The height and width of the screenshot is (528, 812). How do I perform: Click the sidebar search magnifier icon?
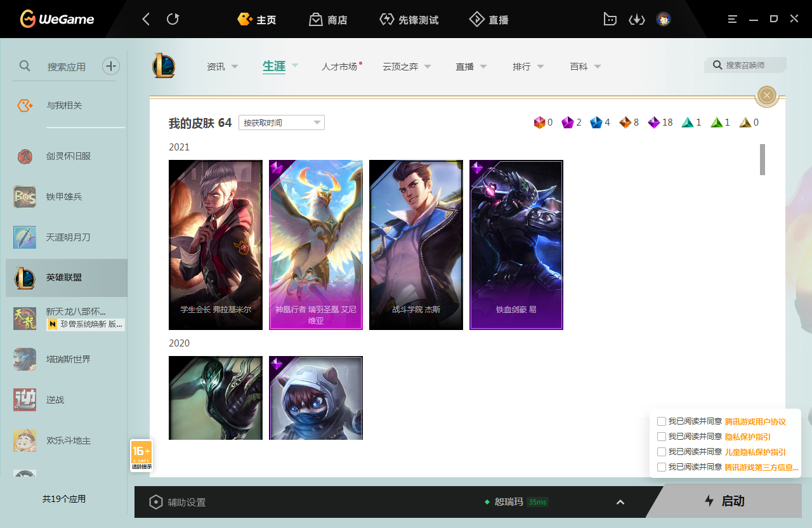click(x=25, y=65)
